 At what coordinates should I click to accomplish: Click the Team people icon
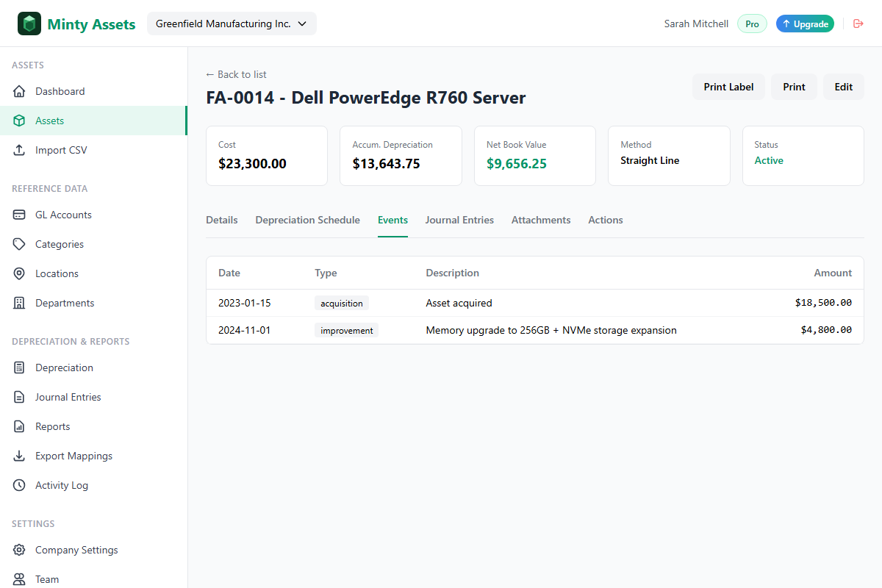(x=19, y=579)
